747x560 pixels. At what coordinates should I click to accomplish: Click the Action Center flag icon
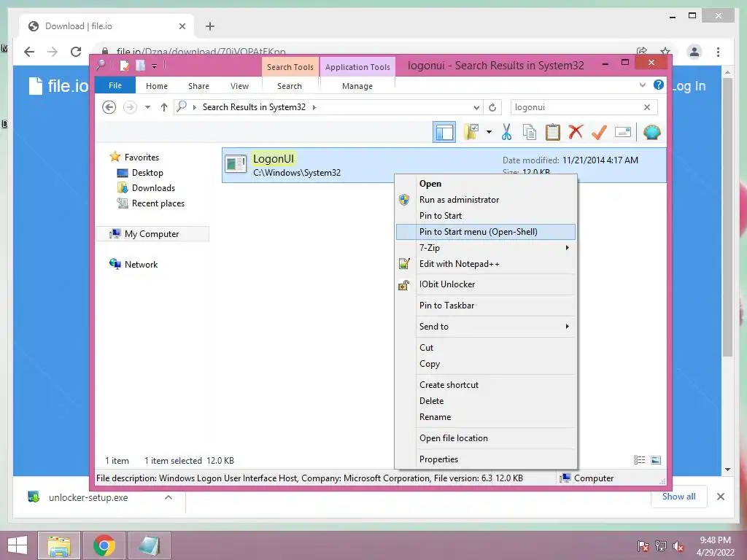click(643, 546)
